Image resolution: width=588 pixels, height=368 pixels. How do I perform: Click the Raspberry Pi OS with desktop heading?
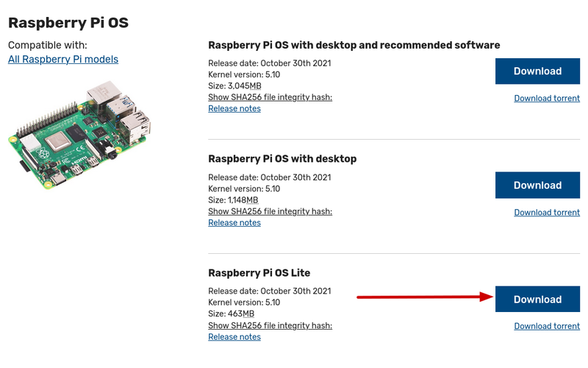(282, 159)
